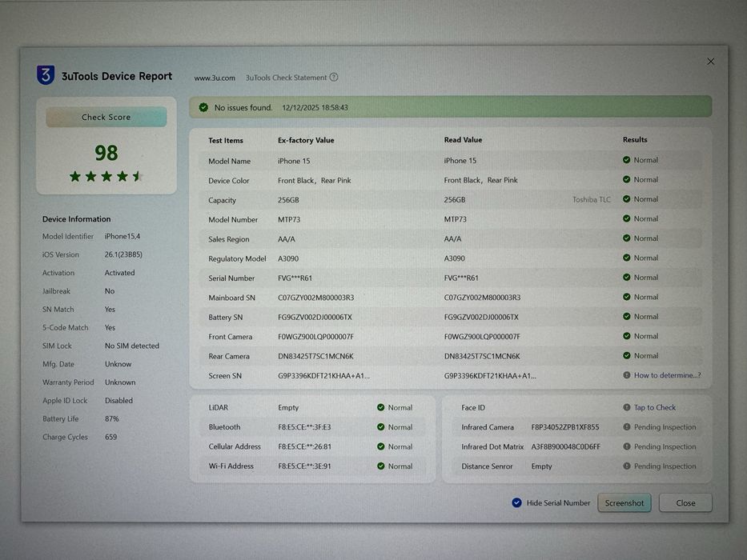
Task: Click the iOS Version value 26.1(23B85)
Action: click(123, 254)
